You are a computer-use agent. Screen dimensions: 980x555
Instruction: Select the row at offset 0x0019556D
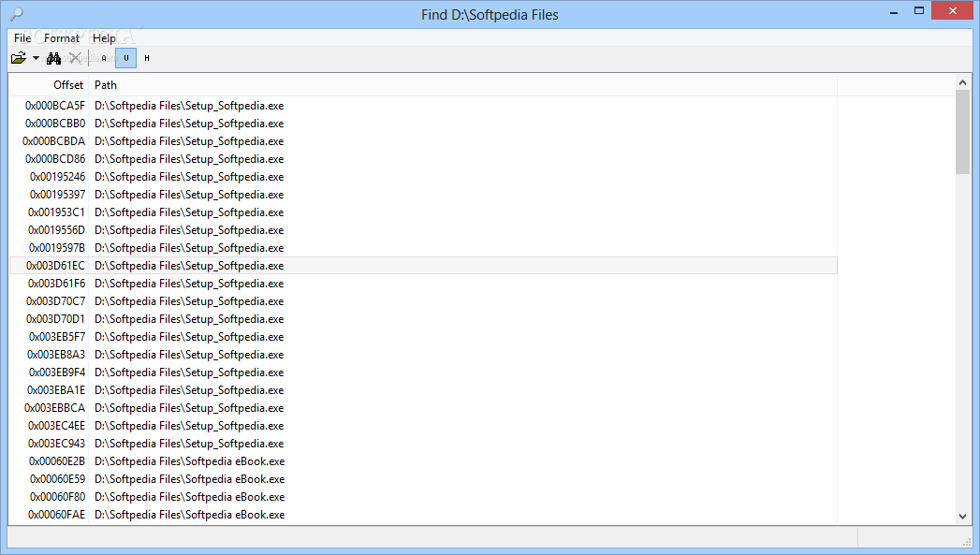(x=423, y=230)
